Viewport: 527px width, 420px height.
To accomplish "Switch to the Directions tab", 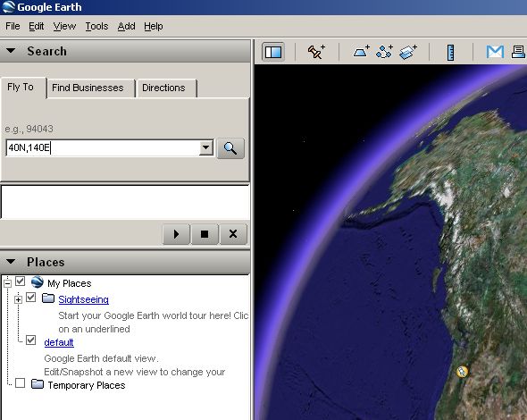I will click(x=167, y=88).
